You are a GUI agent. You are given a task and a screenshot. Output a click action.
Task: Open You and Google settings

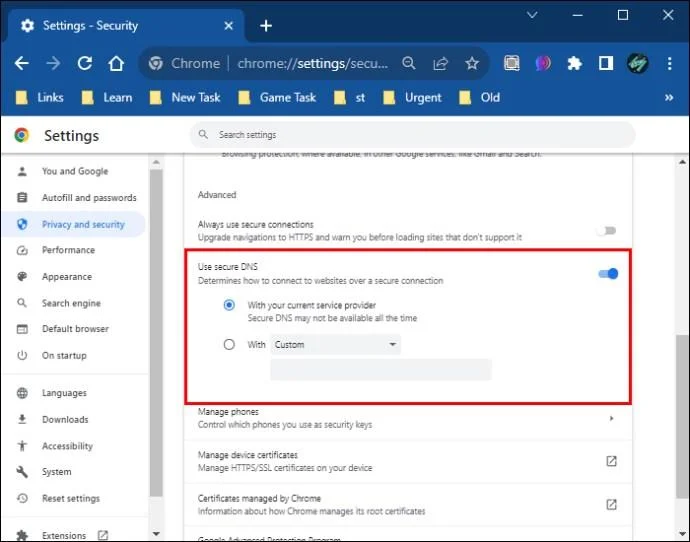75,171
